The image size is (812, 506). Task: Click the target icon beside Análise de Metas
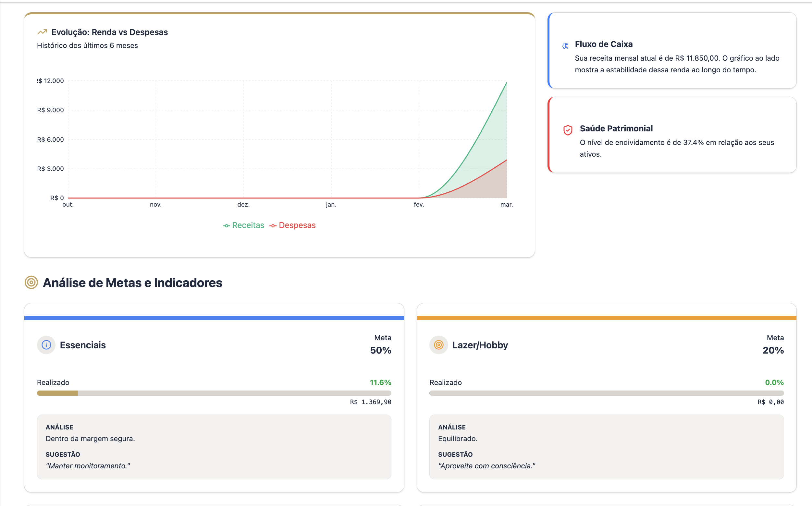coord(31,283)
